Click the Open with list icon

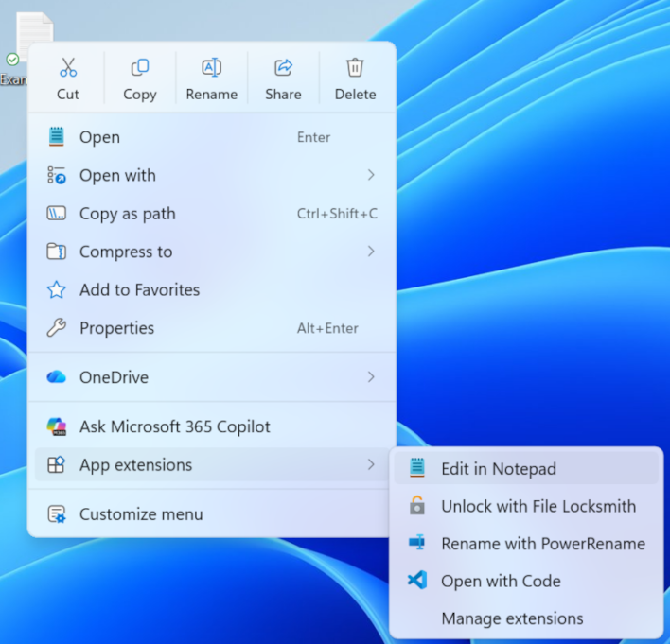tap(57, 175)
